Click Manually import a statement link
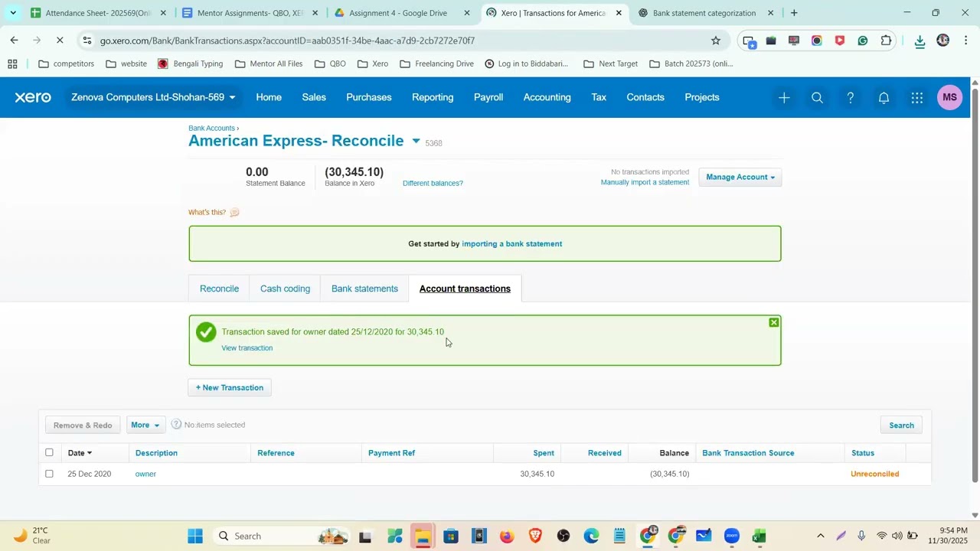 pos(645,182)
